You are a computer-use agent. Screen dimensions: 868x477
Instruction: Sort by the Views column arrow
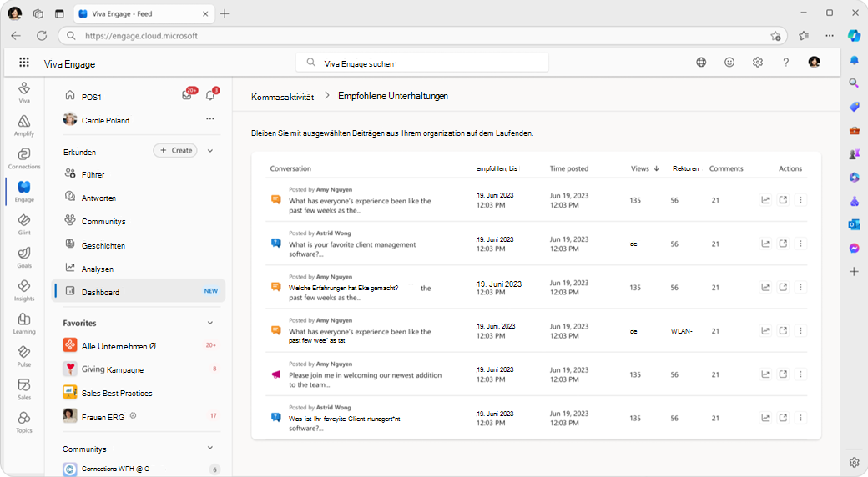point(657,168)
